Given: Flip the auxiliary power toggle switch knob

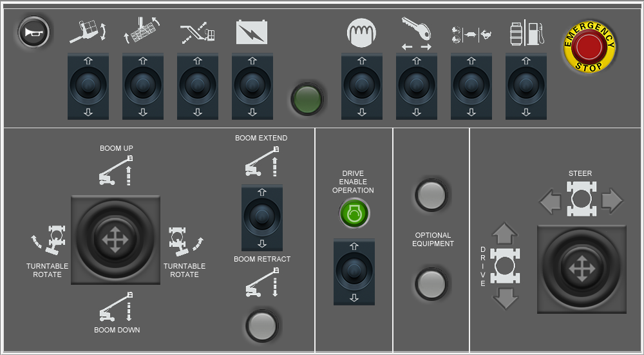Looking at the screenshot, I should click(x=252, y=86).
